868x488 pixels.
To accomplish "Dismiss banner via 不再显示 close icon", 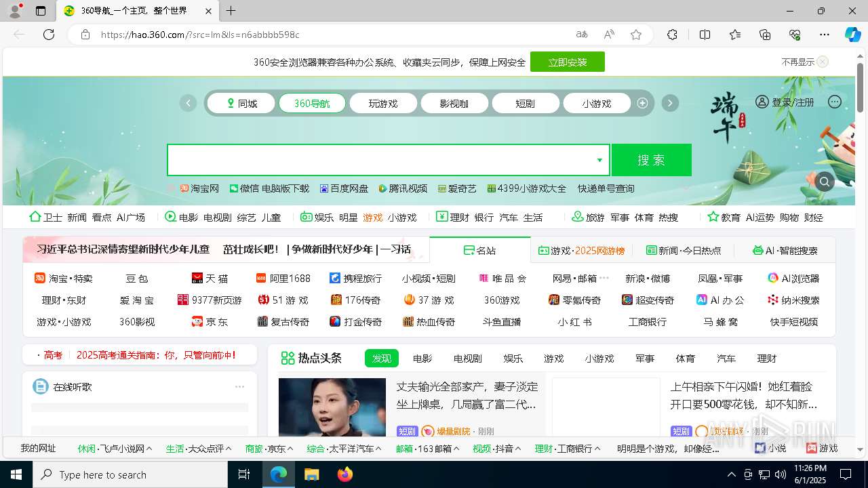I will point(823,62).
